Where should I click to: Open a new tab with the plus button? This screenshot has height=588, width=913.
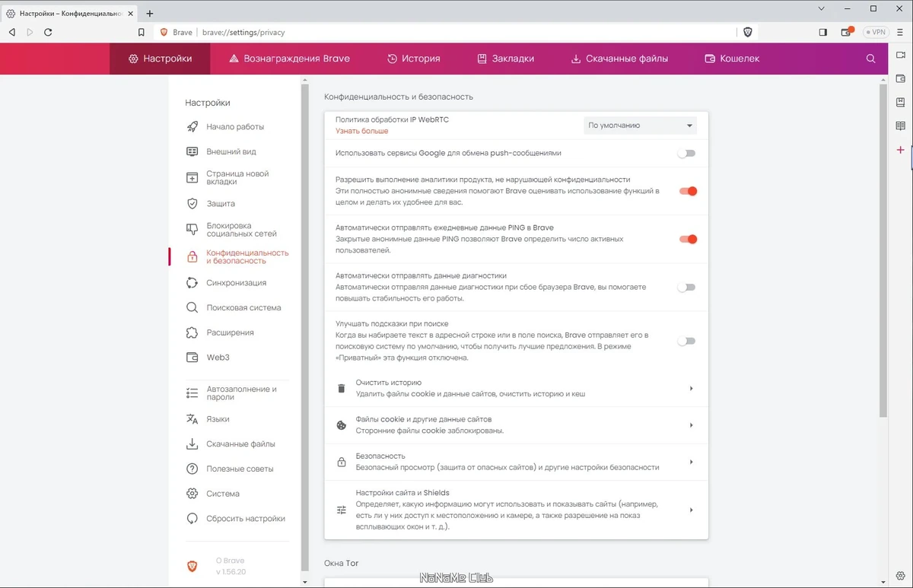150,13
